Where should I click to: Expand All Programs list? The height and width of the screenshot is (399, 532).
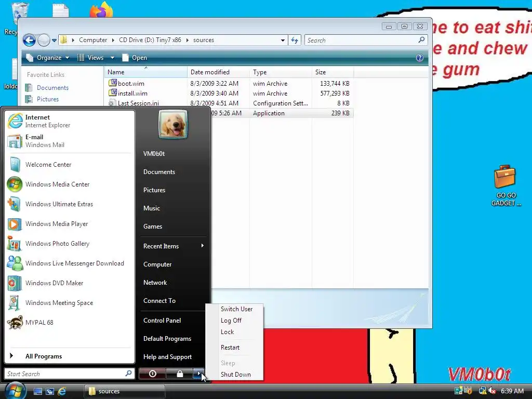(x=70, y=356)
